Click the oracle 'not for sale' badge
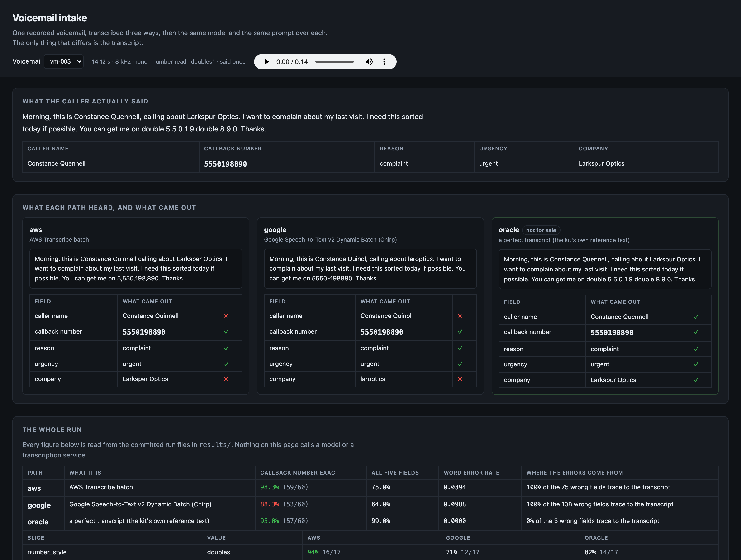741x560 pixels. (x=541, y=230)
